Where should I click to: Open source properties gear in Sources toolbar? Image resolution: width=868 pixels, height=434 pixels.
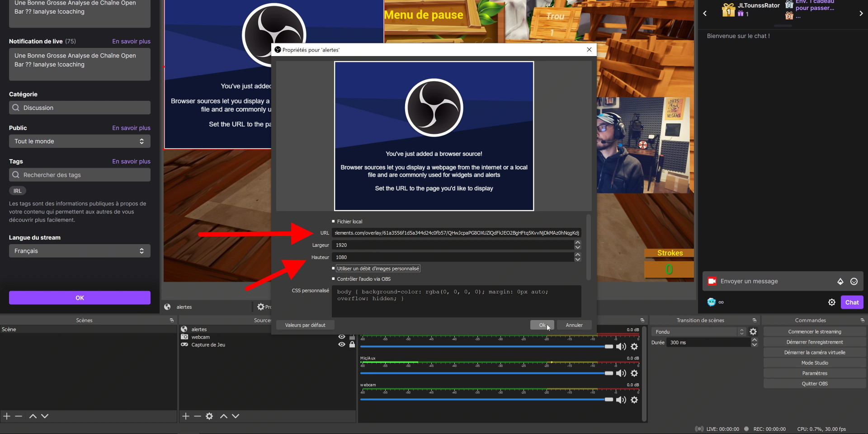[x=209, y=416]
